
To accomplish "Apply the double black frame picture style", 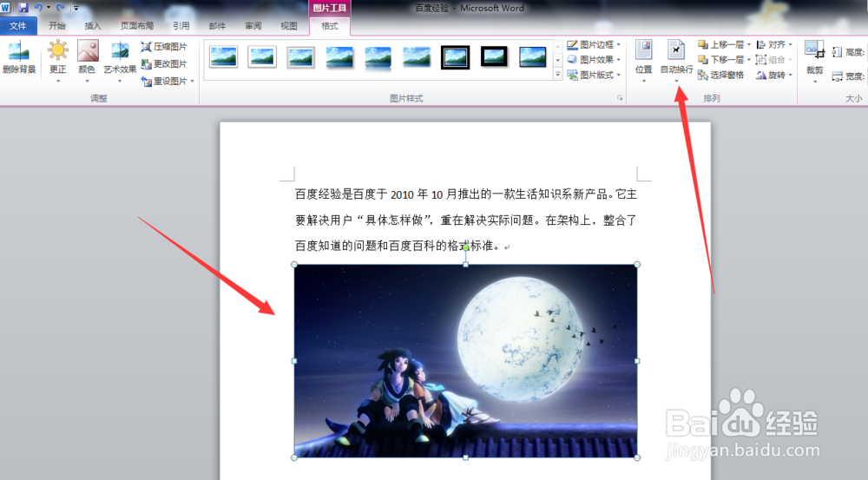I will [x=455, y=57].
